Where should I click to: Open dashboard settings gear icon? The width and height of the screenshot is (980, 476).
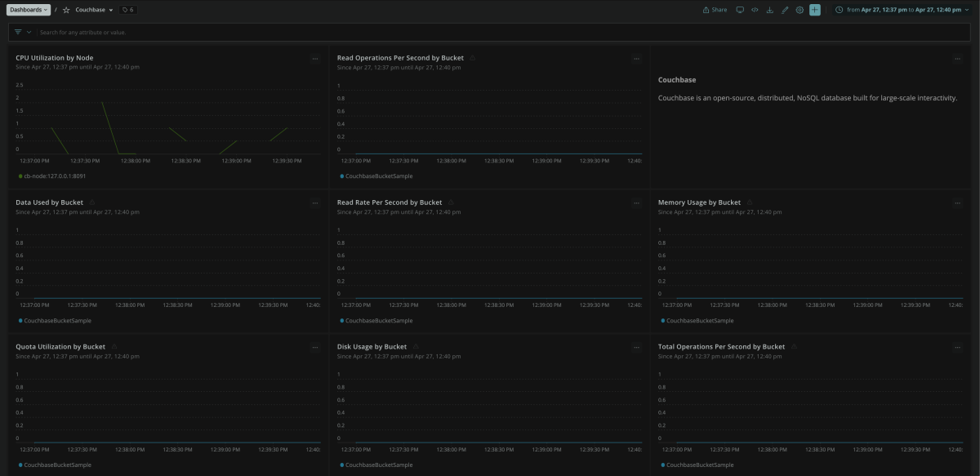pyautogui.click(x=800, y=10)
